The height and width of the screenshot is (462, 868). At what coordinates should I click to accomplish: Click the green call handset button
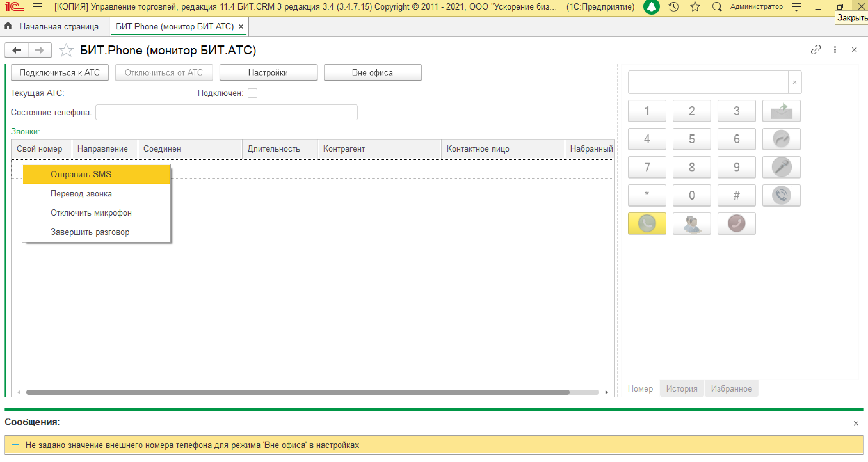click(x=647, y=223)
